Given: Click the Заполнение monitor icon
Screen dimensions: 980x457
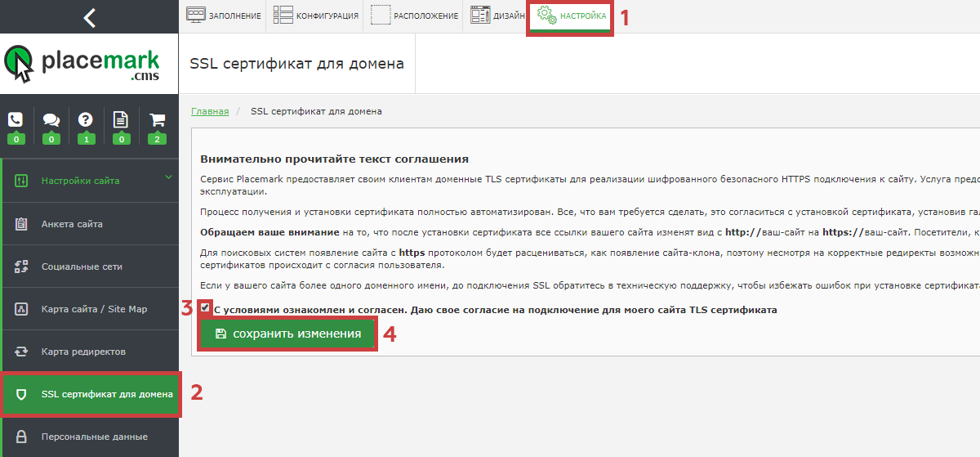Looking at the screenshot, I should click(x=196, y=16).
